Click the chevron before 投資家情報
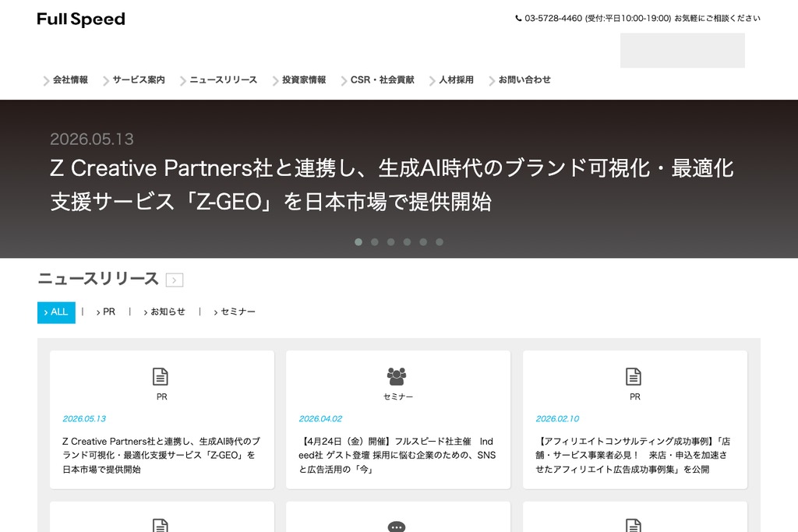Screen dimensions: 798x532 (x=275, y=80)
